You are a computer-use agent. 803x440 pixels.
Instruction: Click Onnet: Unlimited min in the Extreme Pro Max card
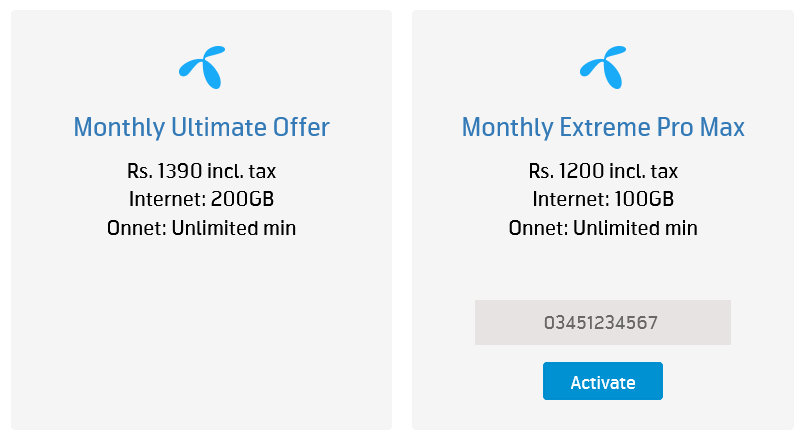tap(603, 228)
